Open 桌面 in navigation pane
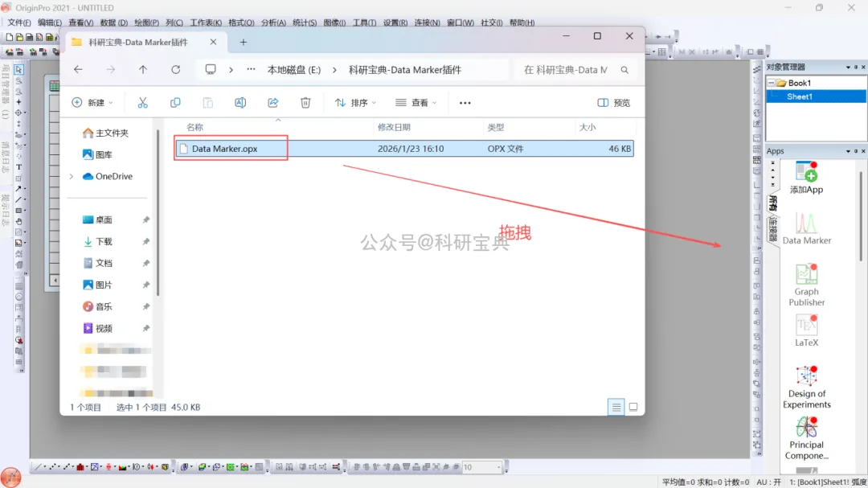868x488 pixels. (x=97, y=220)
